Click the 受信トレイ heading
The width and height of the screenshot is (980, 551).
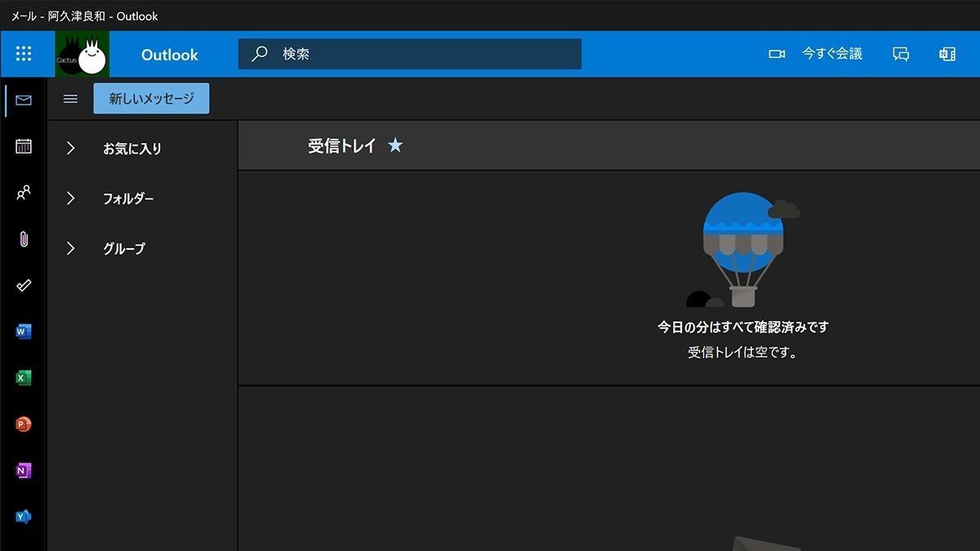[341, 145]
